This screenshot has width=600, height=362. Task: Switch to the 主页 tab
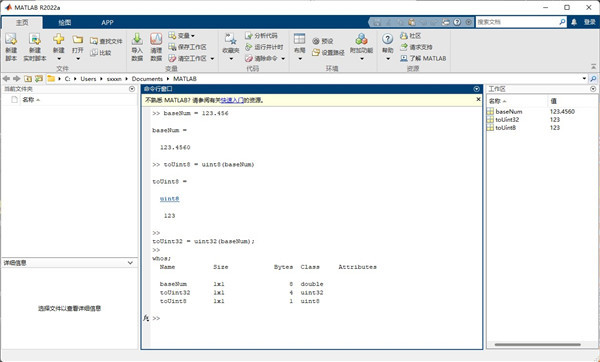click(x=22, y=23)
